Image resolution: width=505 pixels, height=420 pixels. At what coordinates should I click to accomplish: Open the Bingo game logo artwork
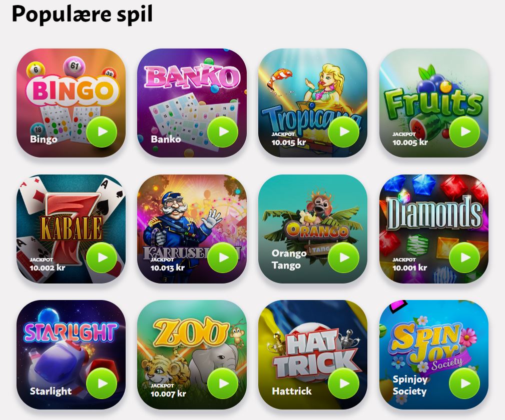[72, 90]
